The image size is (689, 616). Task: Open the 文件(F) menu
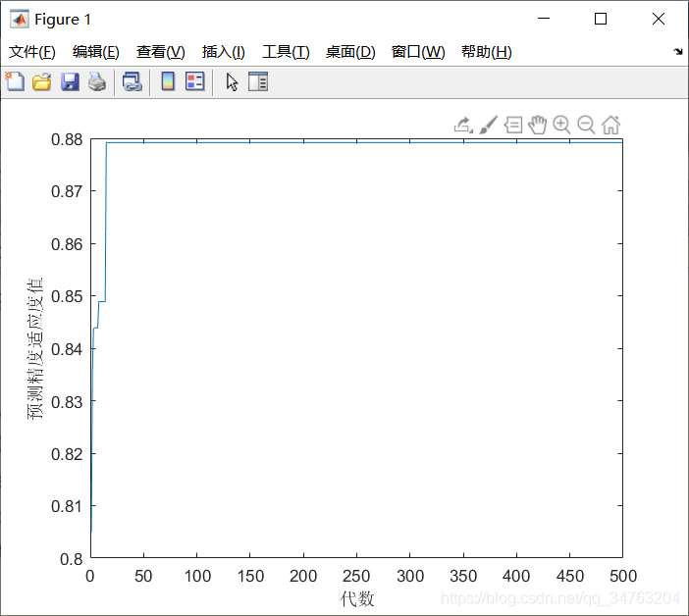point(32,52)
